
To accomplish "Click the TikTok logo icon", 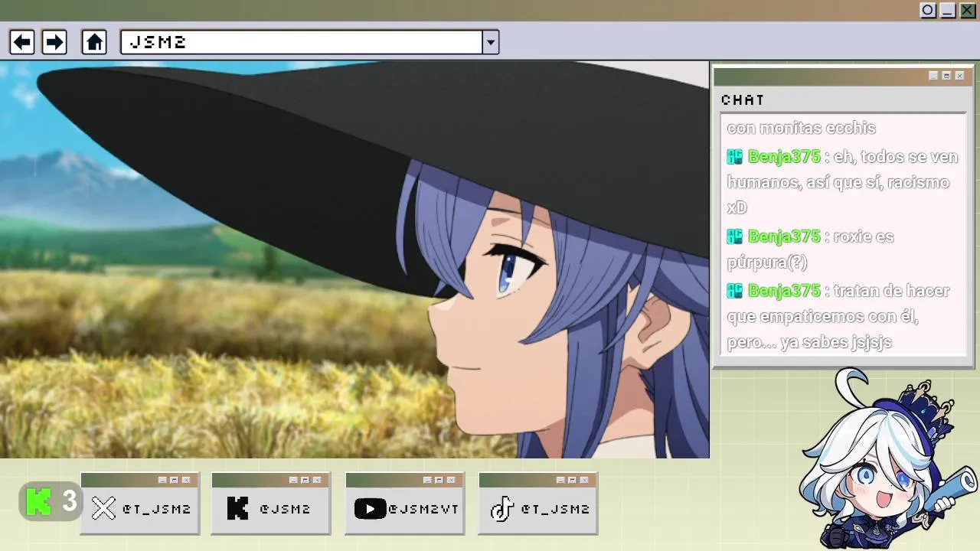I will tap(501, 509).
